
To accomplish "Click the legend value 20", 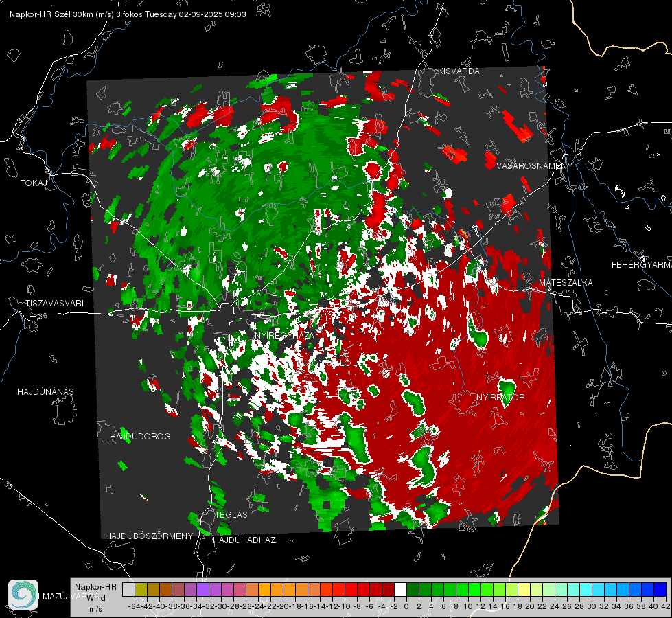I will point(530,606).
